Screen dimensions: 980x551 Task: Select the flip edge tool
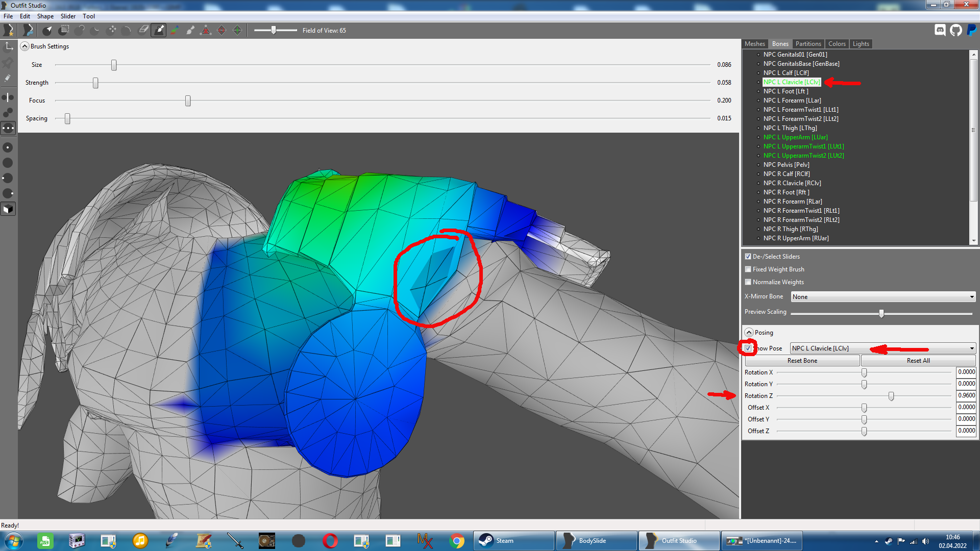pos(222,30)
